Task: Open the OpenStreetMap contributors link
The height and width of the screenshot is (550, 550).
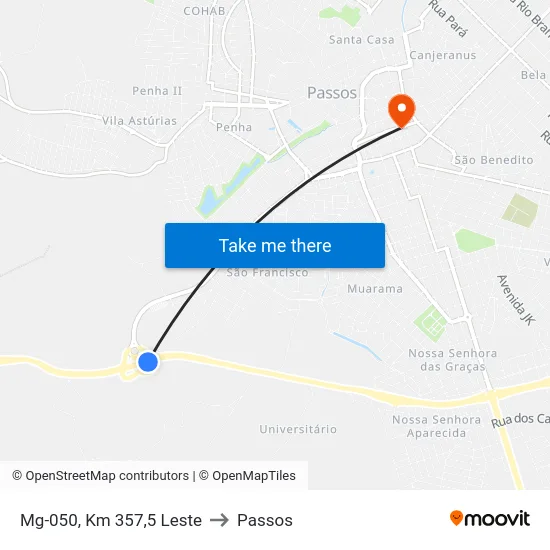Action: 101,476
